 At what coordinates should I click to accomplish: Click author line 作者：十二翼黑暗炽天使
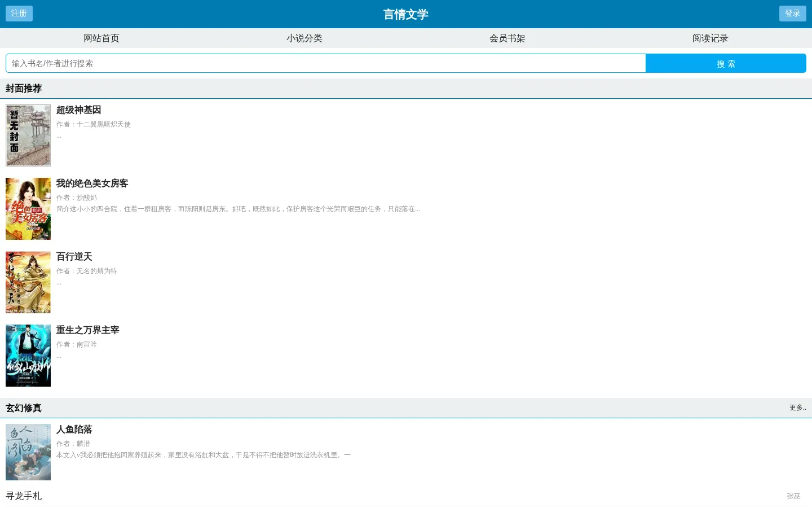pyautogui.click(x=94, y=124)
